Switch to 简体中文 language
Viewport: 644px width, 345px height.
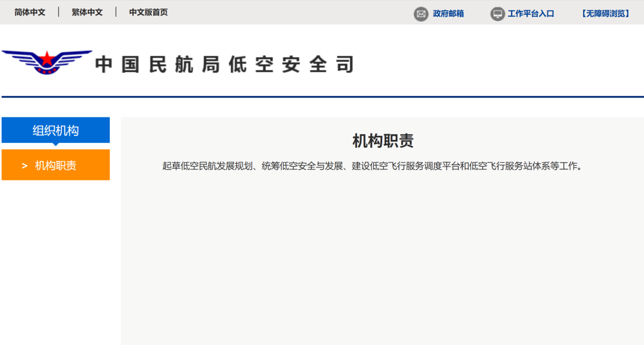(x=30, y=13)
